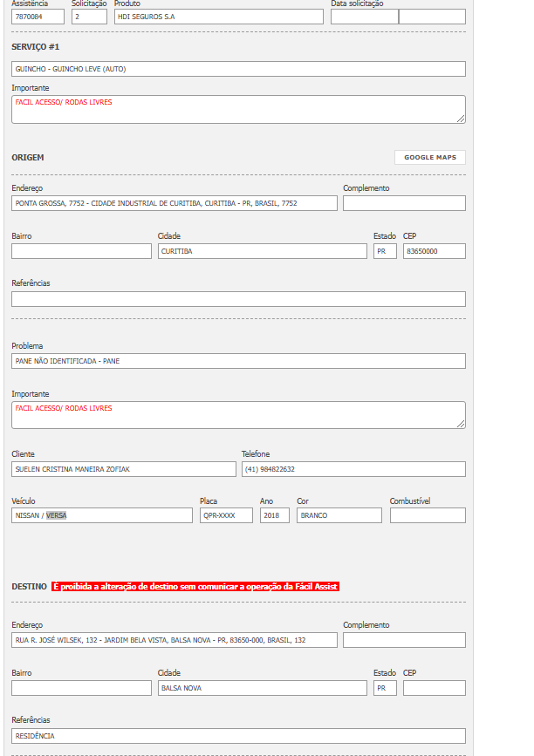
Task: Click the Cor field showing BRANCO
Action: pos(339,515)
